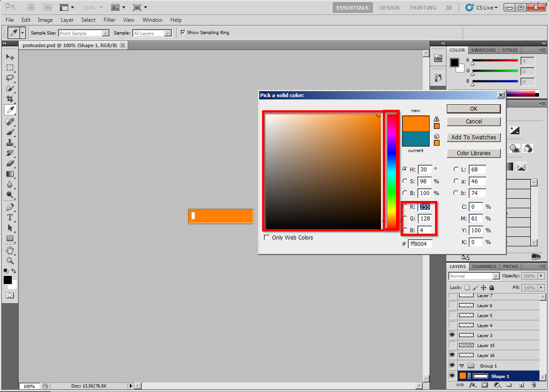Select the Rectangle shape tool
Image resolution: width=549 pixels, height=392 pixels.
point(10,238)
